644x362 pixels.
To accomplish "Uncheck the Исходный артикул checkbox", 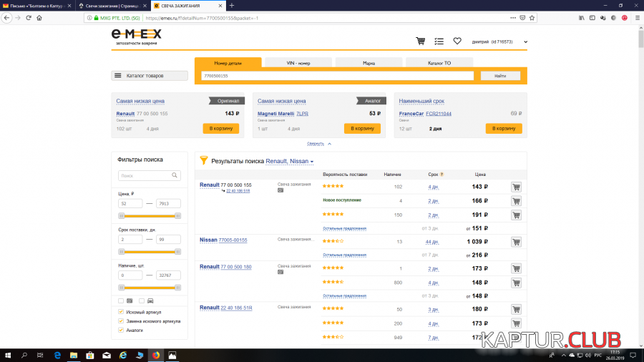I will [121, 312].
